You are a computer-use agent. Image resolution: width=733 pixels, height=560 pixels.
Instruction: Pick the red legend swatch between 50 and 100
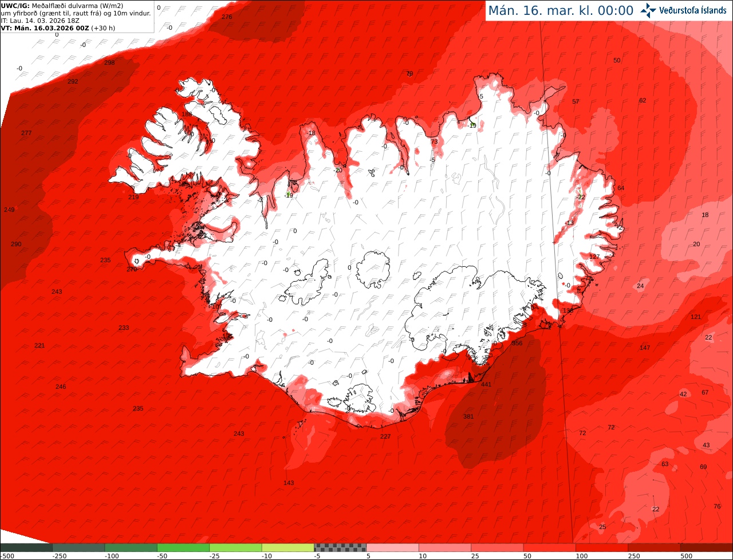[550, 547]
